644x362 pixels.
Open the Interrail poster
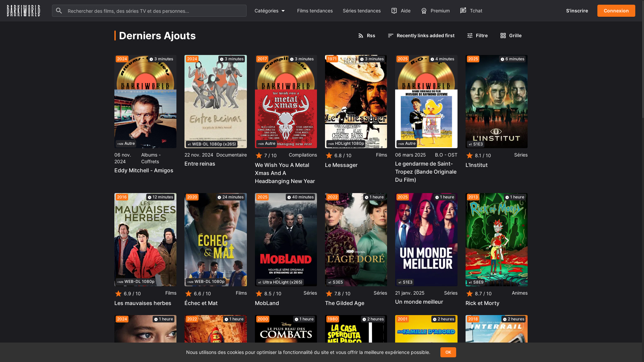click(496, 329)
